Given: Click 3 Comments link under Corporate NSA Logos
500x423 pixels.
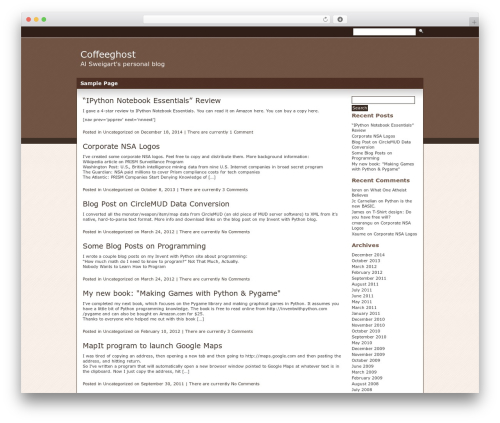Looking at the screenshot, I should [x=235, y=190].
